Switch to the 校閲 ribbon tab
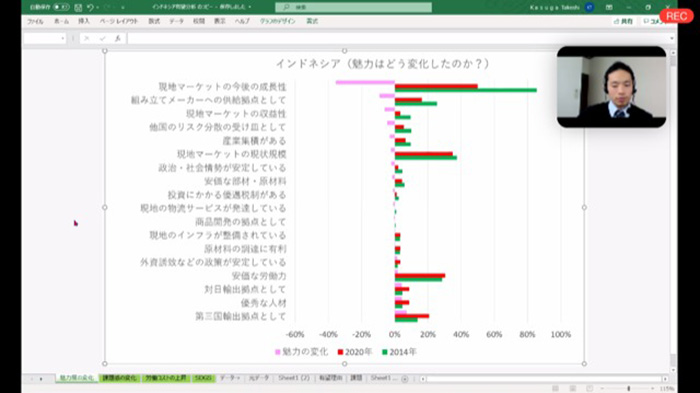 click(199, 21)
